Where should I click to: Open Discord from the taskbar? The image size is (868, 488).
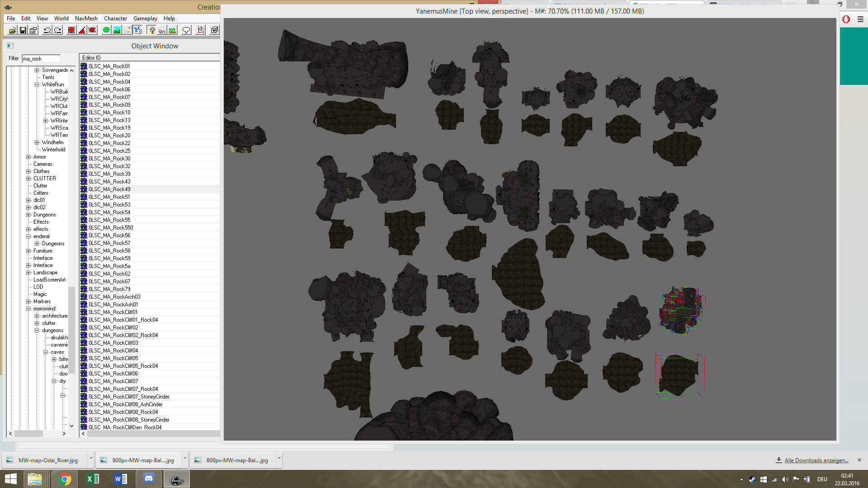pyautogui.click(x=149, y=479)
